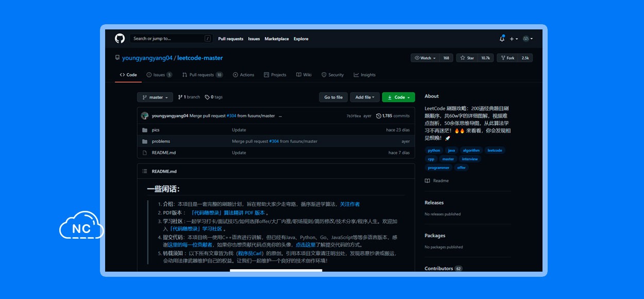
Task: Open the leetcode-master repository name link
Action: (200, 58)
